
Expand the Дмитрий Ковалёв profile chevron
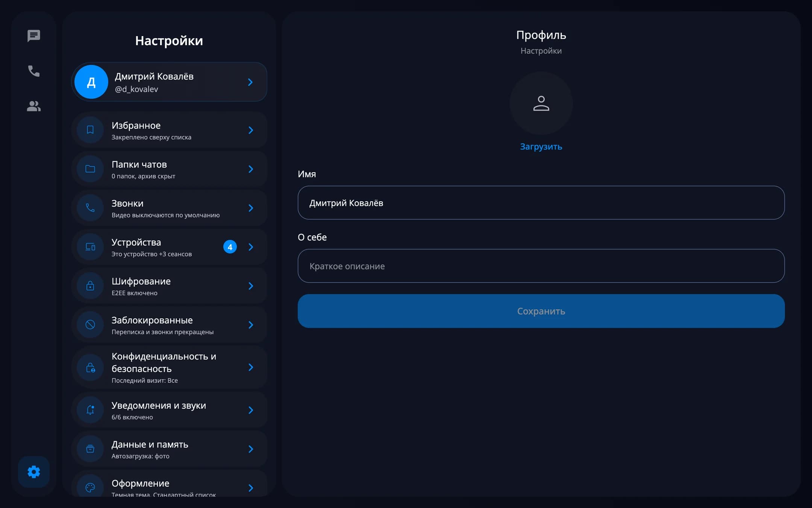pyautogui.click(x=250, y=82)
